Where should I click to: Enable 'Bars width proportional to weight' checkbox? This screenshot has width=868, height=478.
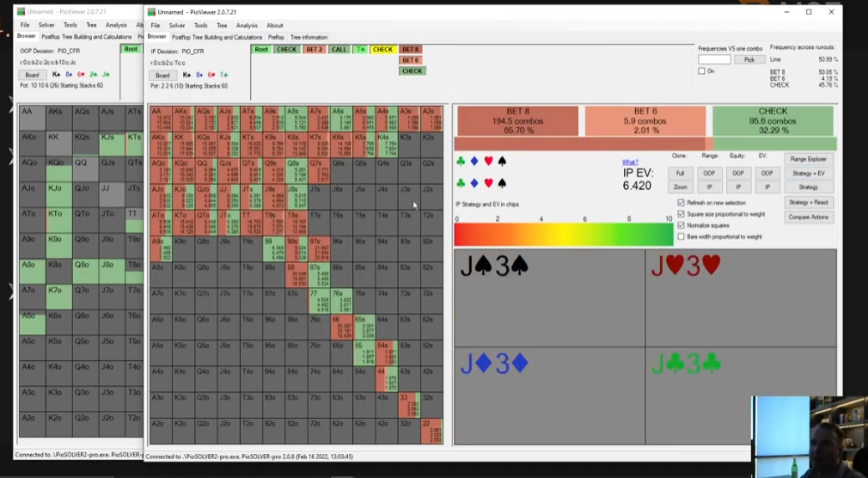pyautogui.click(x=681, y=236)
